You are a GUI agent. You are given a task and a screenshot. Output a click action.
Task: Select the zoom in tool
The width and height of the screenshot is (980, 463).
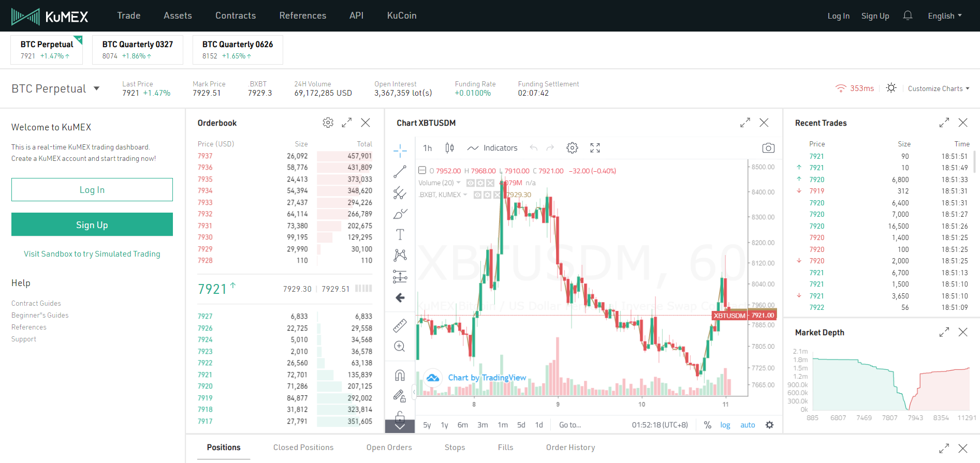(x=400, y=347)
